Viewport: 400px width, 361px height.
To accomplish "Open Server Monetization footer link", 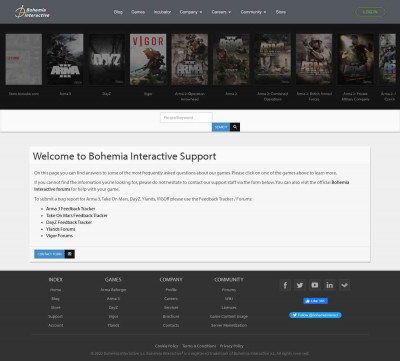I will 229,325.
